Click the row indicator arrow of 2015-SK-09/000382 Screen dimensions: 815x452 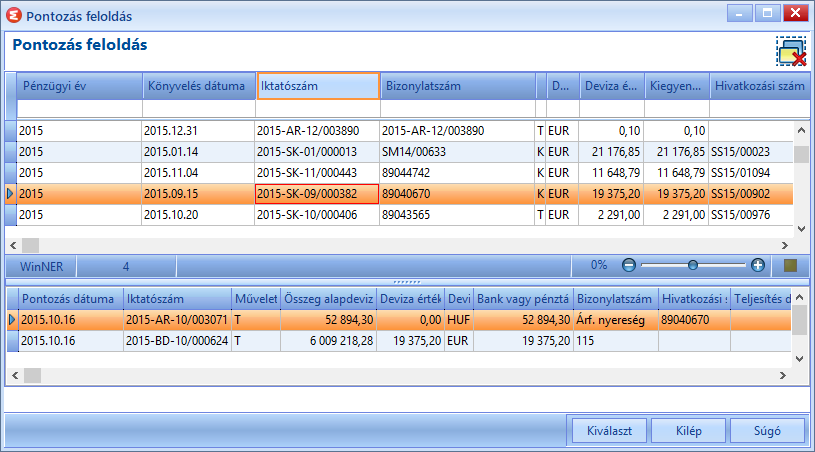click(10, 194)
